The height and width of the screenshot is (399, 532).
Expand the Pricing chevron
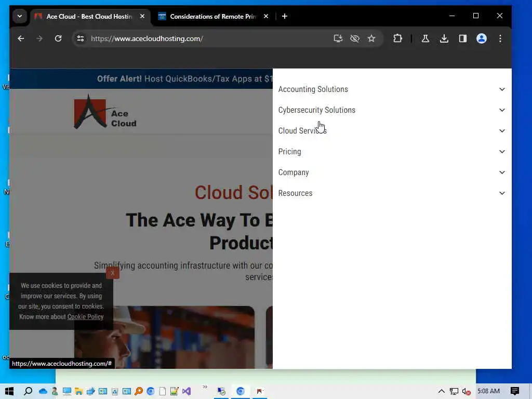pyautogui.click(x=502, y=152)
